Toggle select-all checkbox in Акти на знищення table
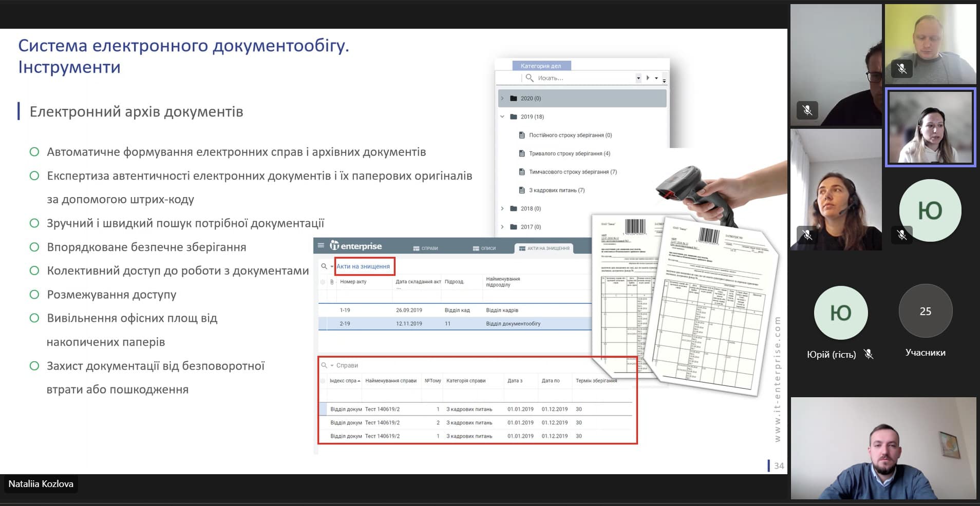 pos(323,282)
